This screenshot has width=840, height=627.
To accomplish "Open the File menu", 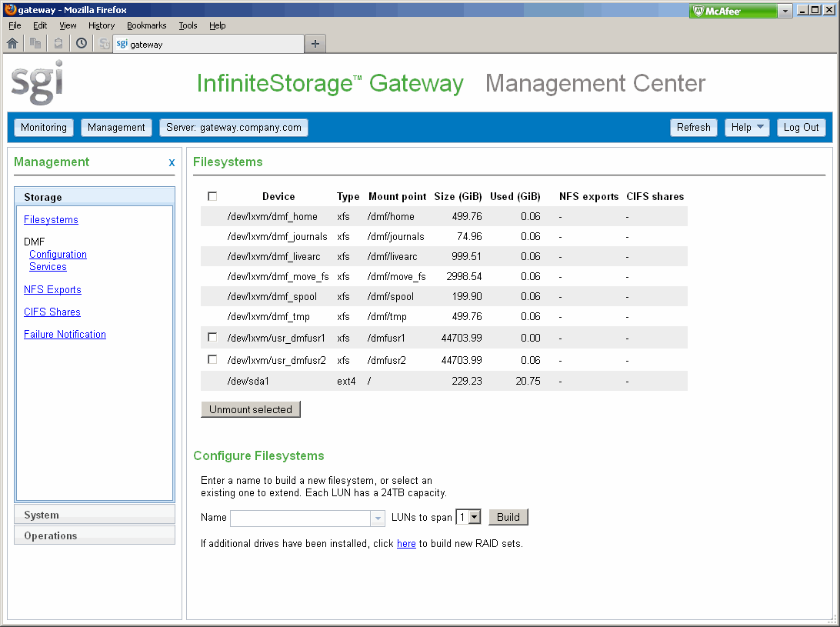I will tap(15, 25).
